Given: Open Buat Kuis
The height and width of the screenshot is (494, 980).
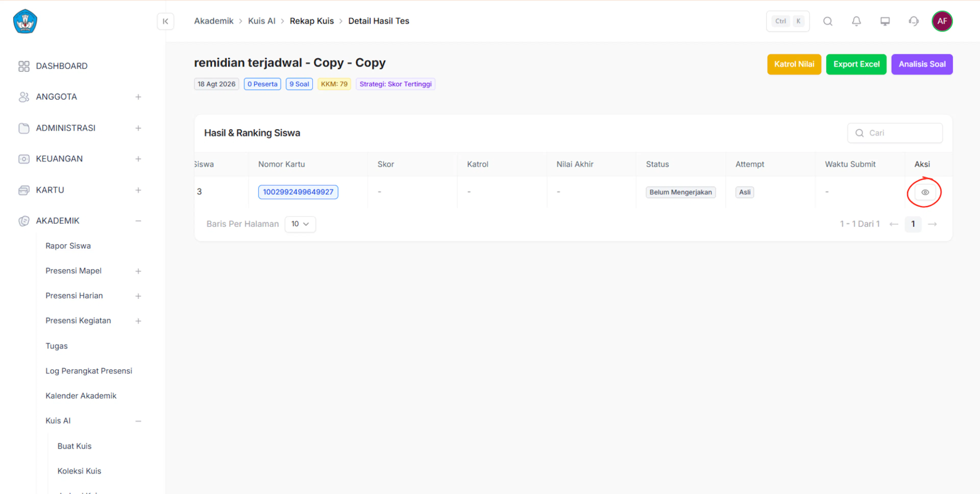Looking at the screenshot, I should (74, 446).
